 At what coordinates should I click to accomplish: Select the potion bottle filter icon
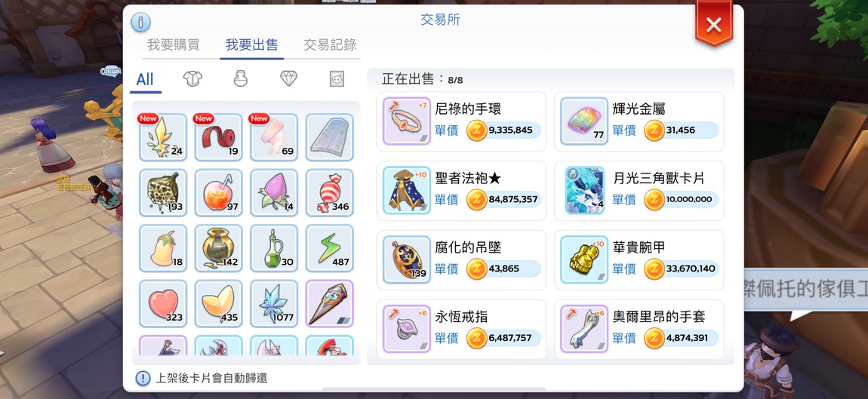(x=240, y=78)
